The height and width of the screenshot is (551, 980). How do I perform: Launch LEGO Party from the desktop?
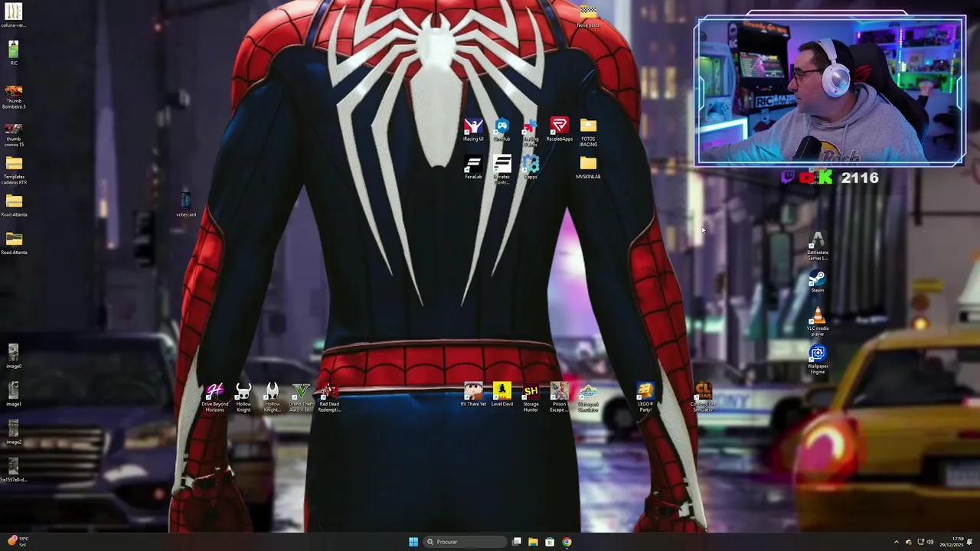645,399
